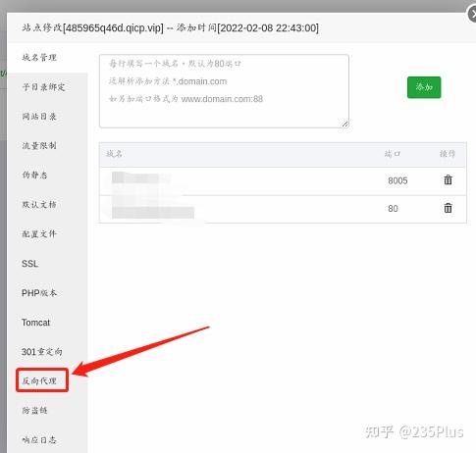Close the site modification dialog

(x=472, y=15)
